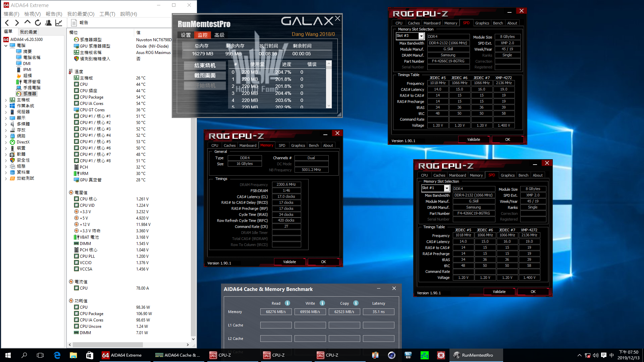
Task: Expand the DirectX tree node
Action: 6,142
